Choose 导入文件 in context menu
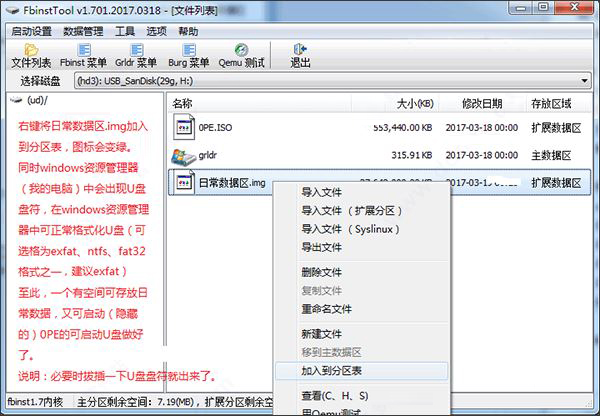 click(362, 192)
